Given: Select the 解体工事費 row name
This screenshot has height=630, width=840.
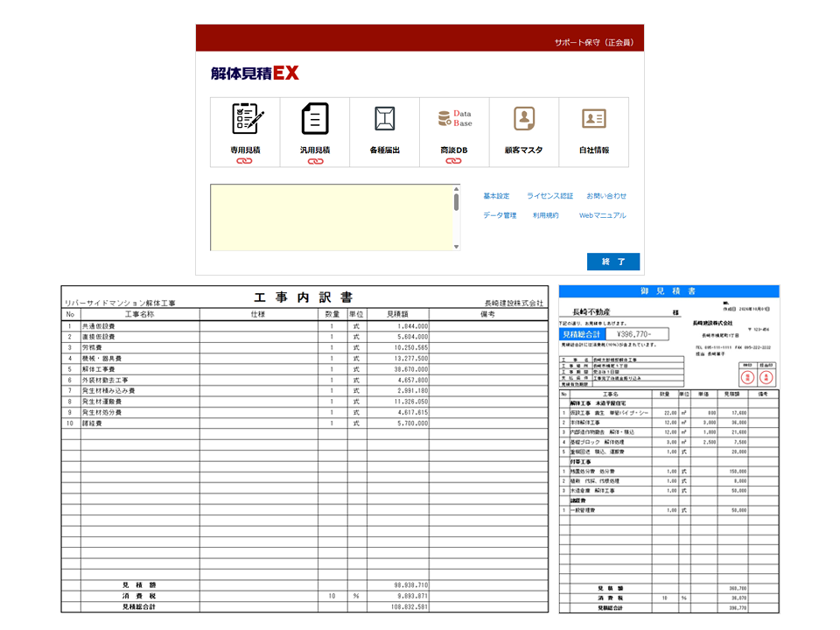Looking at the screenshot, I should pos(98,369).
